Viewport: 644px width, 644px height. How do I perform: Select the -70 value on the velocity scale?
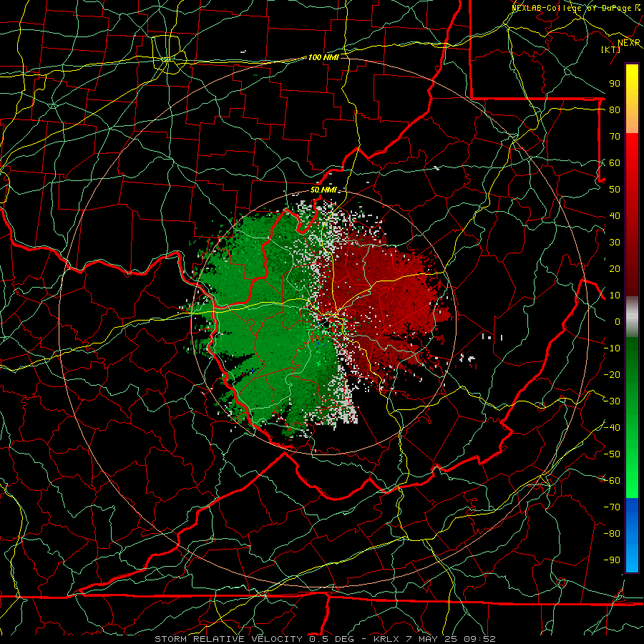click(x=612, y=507)
